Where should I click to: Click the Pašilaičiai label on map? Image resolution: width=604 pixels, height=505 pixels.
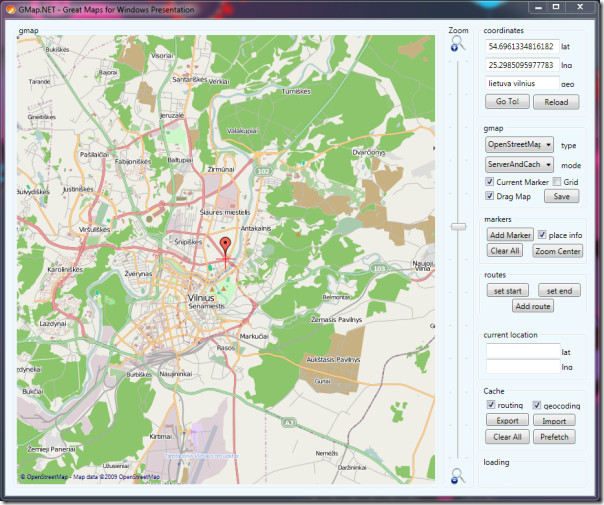94,154
